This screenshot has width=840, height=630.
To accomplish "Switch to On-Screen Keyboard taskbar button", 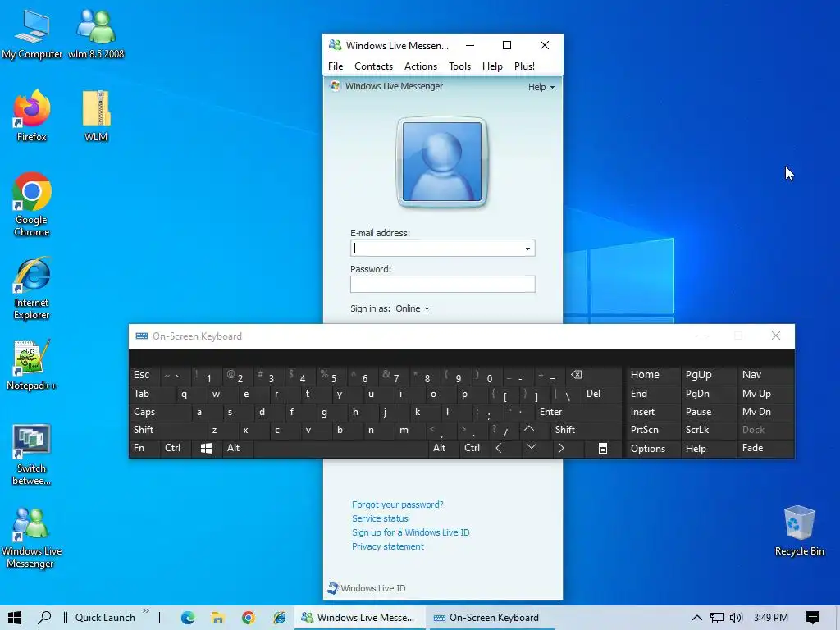I will click(x=491, y=618).
